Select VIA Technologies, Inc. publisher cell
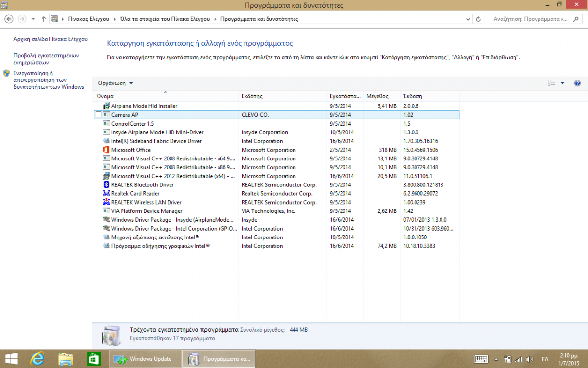The width and height of the screenshot is (588, 368). tap(269, 211)
